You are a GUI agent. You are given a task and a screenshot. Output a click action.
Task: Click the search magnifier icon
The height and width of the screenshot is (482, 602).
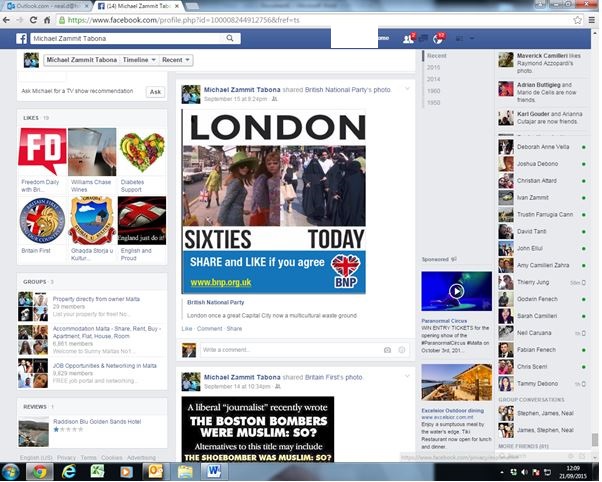(230, 38)
